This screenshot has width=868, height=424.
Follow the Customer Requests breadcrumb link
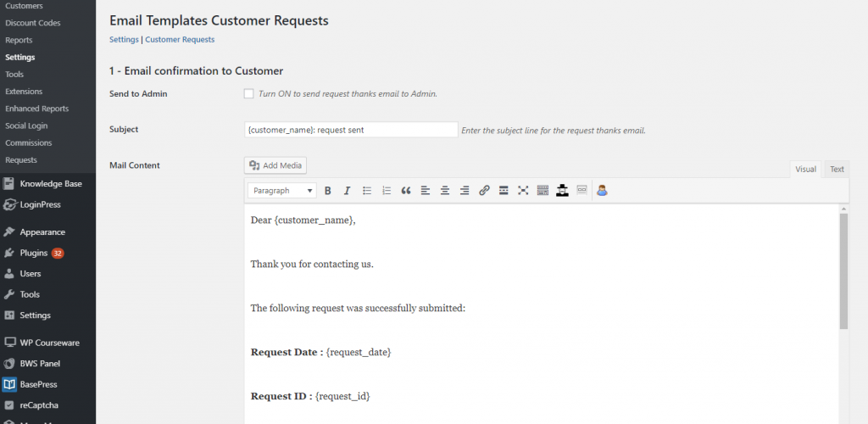pos(180,40)
